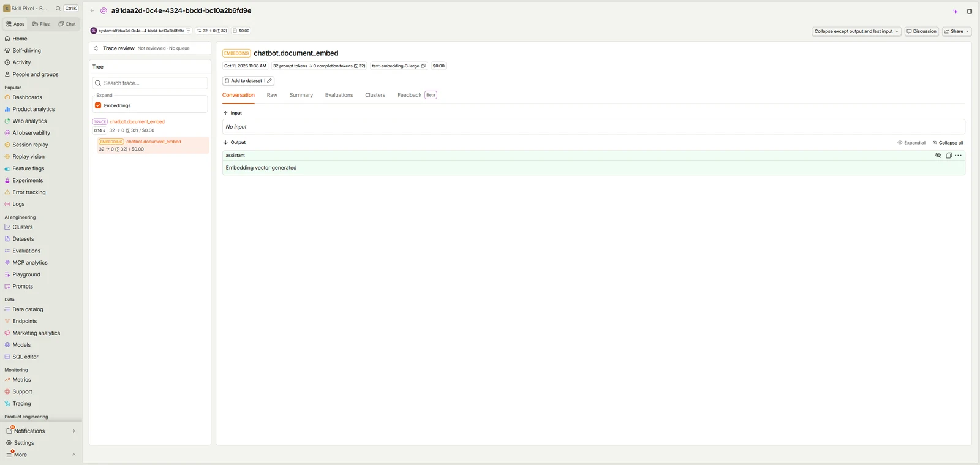
Task: Open the AI sparkle assistant icon
Action: tap(955, 11)
